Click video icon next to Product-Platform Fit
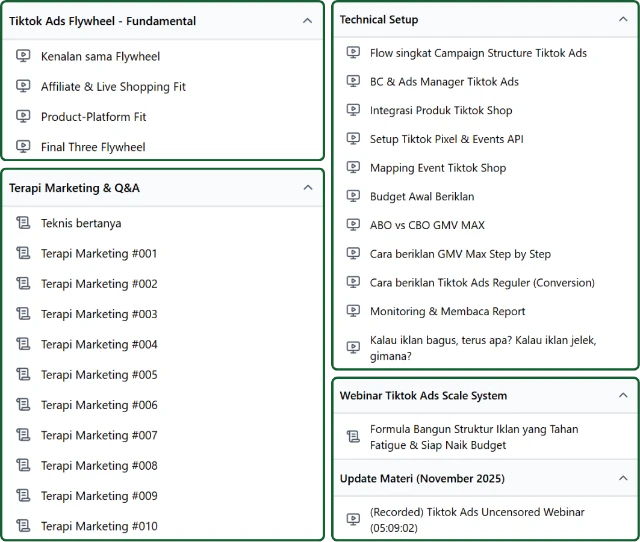This screenshot has height=542, width=640. pyautogui.click(x=23, y=117)
